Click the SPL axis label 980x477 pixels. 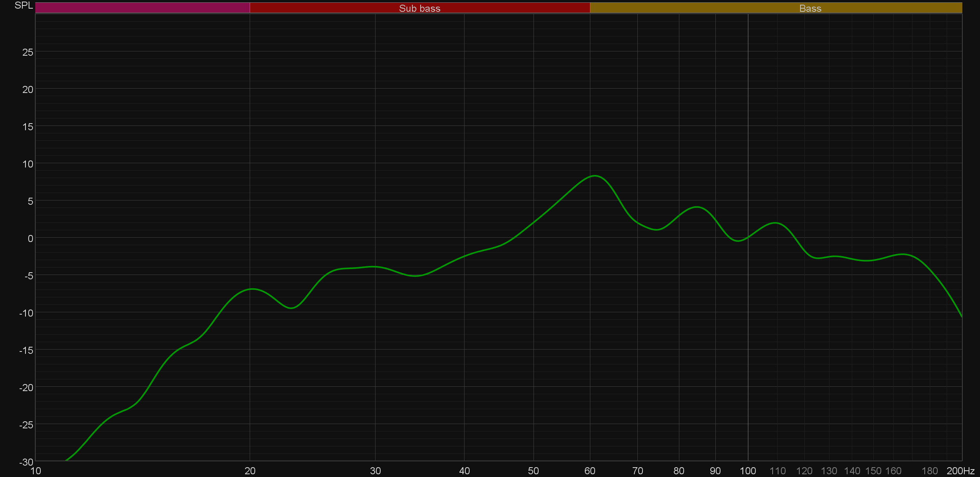point(24,5)
